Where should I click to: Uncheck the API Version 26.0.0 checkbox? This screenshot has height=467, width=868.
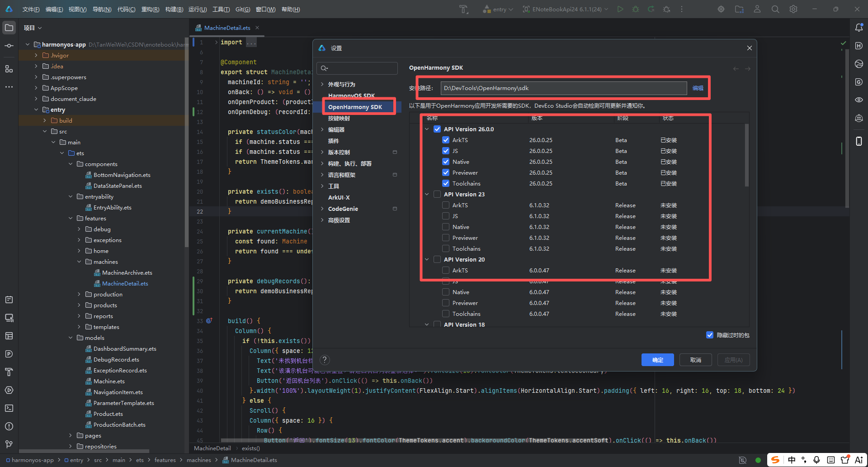pyautogui.click(x=437, y=129)
